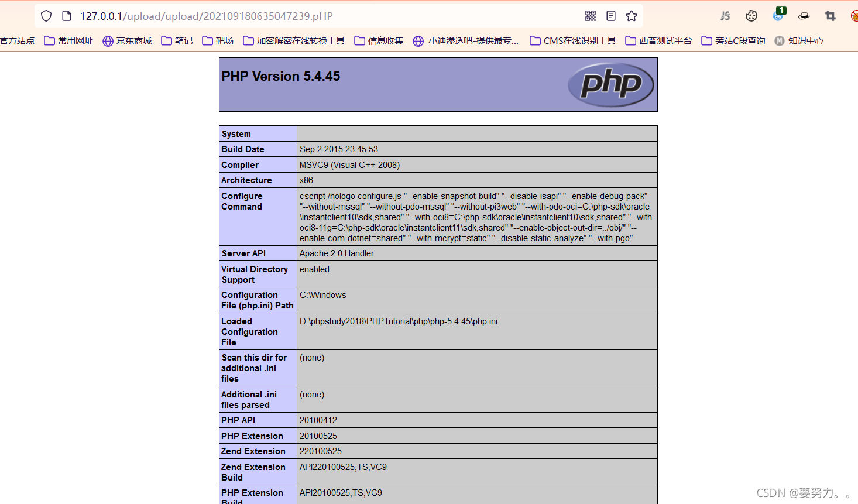Click the PHP Version 5.4.45 heading
This screenshot has width=858, height=504.
coord(281,76)
